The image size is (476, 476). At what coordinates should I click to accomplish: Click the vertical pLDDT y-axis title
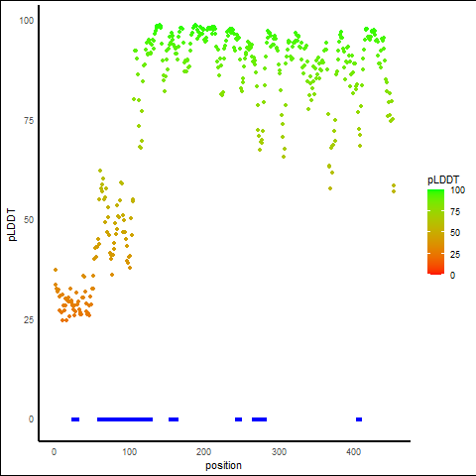coord(12,224)
